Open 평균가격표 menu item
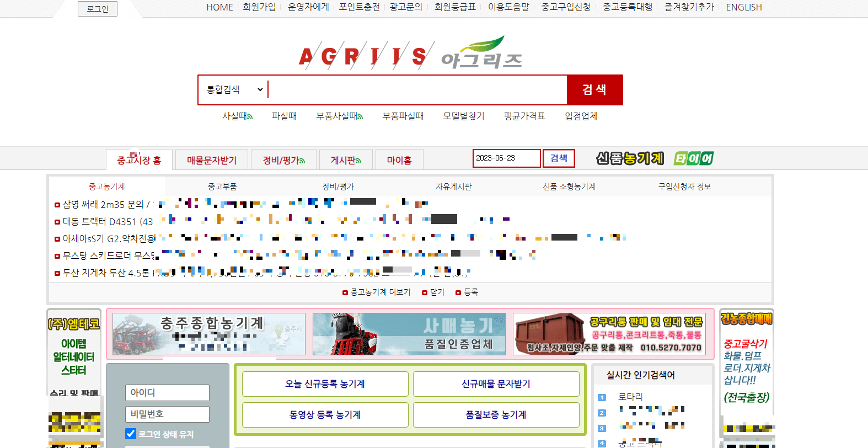Viewport: 868px width, 448px height. (524, 116)
